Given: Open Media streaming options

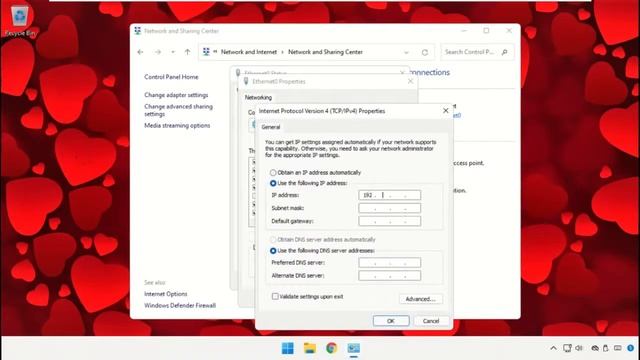Looking at the screenshot, I should point(177,125).
